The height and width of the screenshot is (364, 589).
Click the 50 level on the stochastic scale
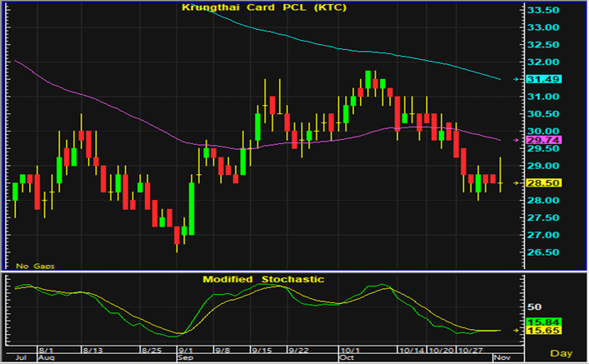(x=534, y=308)
